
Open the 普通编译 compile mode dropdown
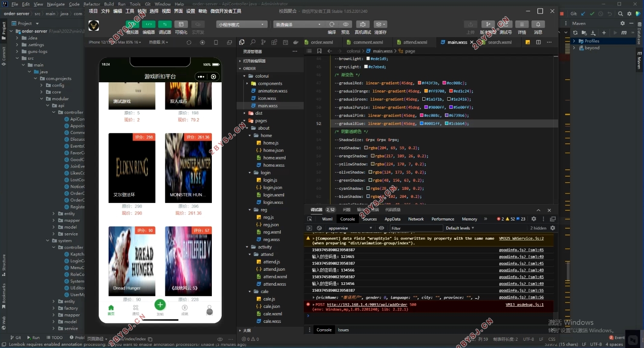(298, 24)
